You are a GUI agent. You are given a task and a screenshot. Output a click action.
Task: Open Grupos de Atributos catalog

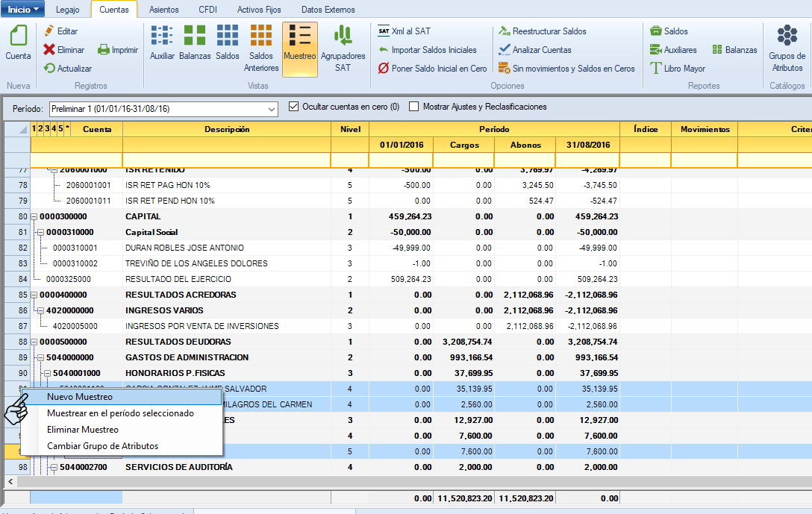click(787, 36)
